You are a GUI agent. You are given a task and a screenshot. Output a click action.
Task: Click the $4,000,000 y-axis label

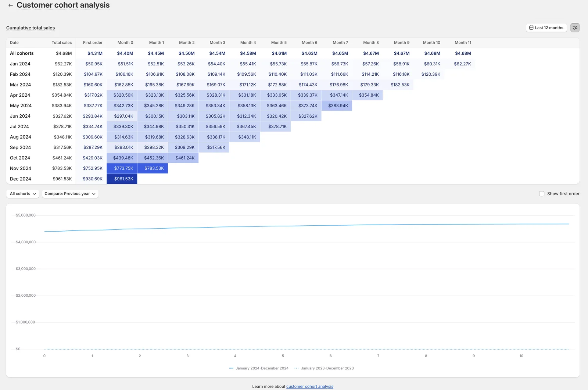tap(26, 242)
